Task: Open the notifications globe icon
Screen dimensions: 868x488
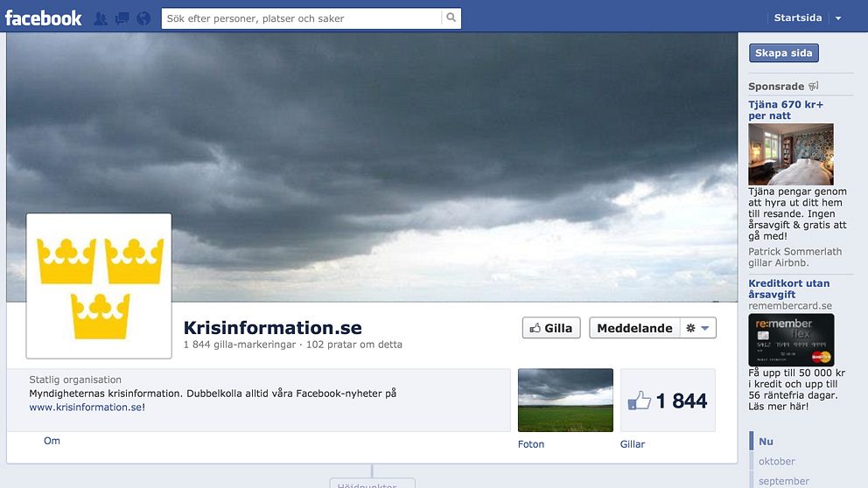Action: coord(143,18)
